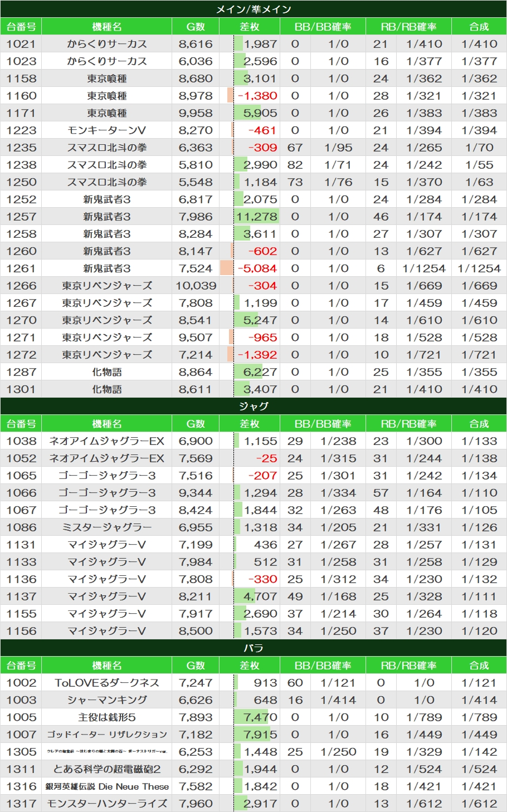Select machine number 1038 cell

click(x=21, y=441)
